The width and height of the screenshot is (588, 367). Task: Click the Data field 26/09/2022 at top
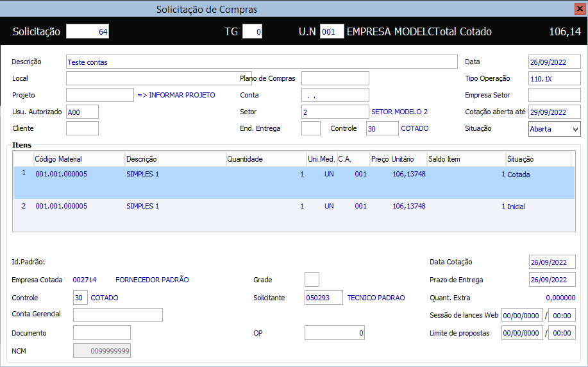tap(554, 62)
